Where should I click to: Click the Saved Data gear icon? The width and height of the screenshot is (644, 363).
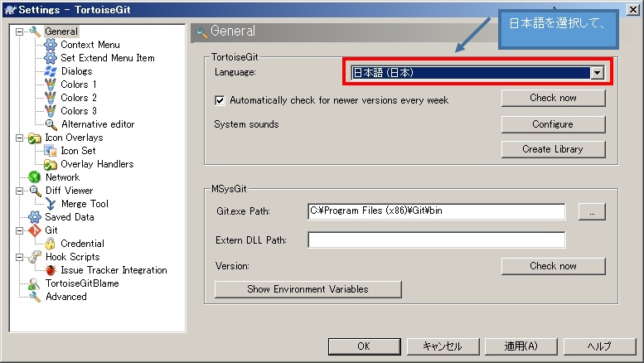tap(35, 217)
